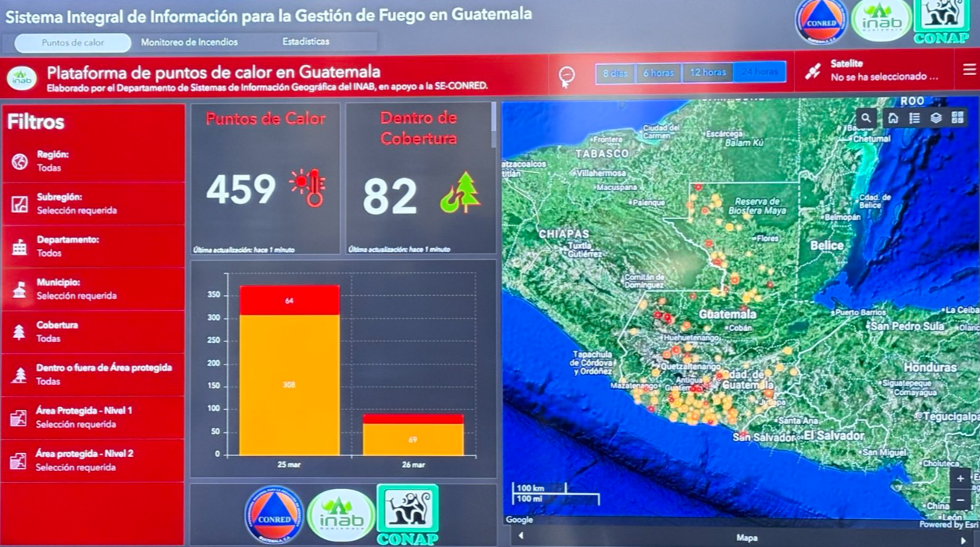Expand the Departamento filter
The image size is (980, 547).
92,247
